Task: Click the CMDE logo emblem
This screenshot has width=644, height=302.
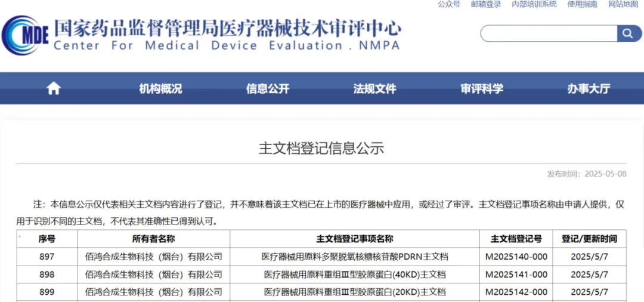Action: click(x=24, y=35)
